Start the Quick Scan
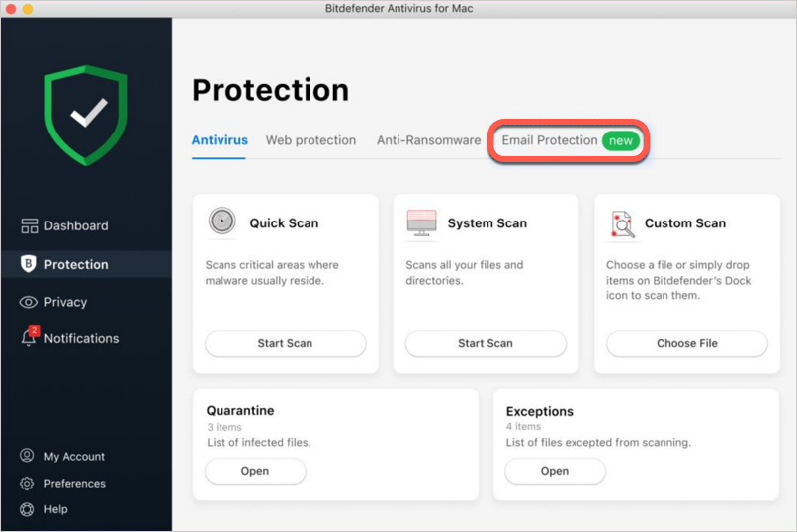 285,343
